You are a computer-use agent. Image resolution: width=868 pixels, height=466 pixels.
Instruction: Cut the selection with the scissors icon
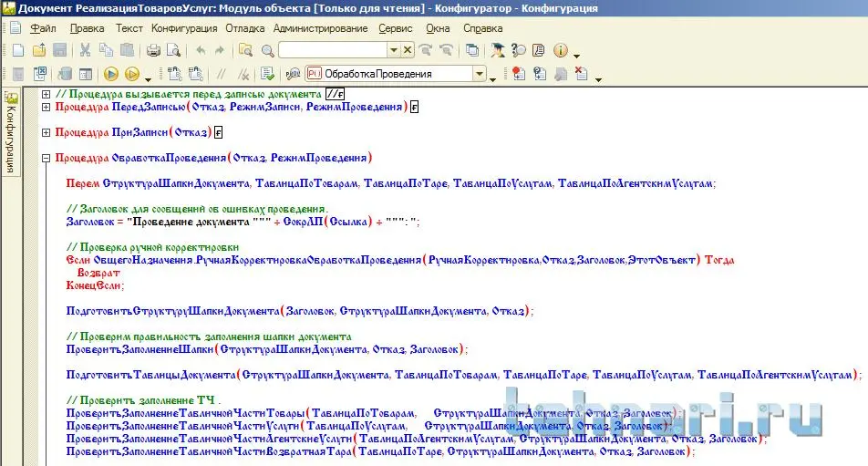(x=85, y=50)
